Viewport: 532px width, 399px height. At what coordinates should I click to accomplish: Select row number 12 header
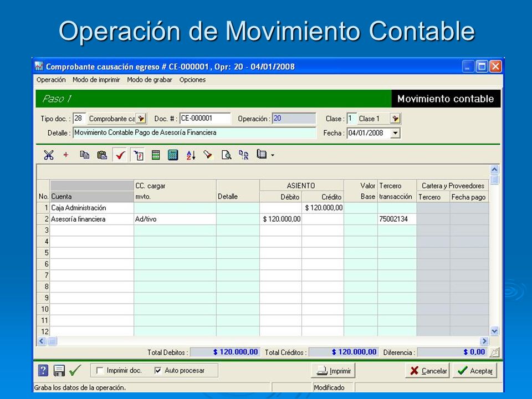point(43,331)
